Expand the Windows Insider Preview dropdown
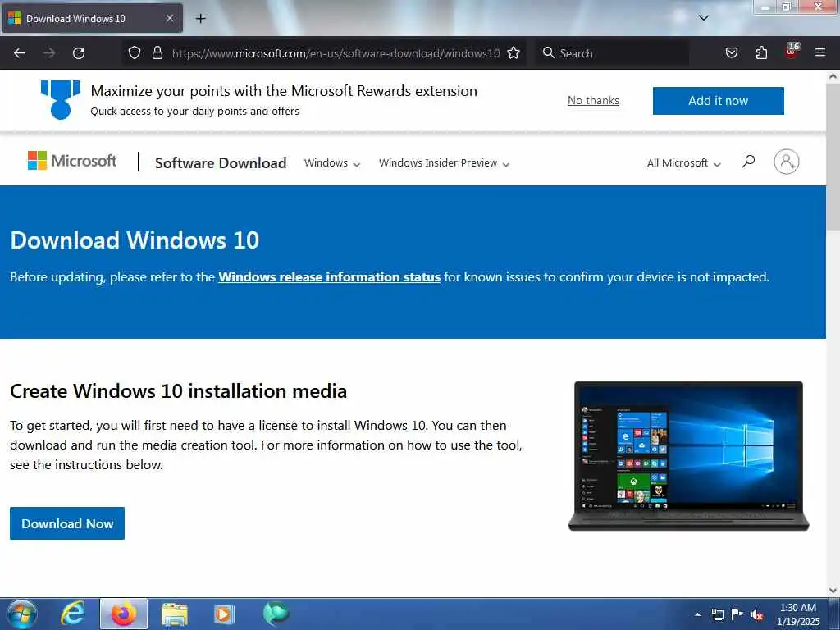Viewport: 840px width, 630px height. coord(444,163)
